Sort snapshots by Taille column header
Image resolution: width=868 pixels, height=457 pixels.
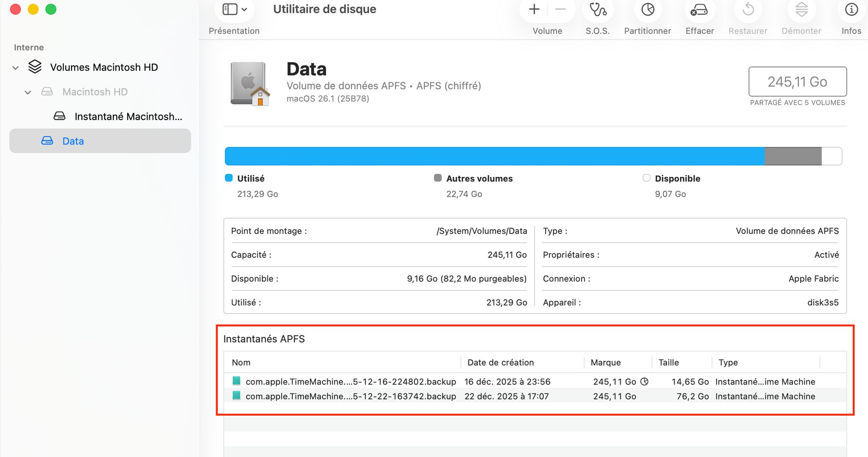point(668,362)
